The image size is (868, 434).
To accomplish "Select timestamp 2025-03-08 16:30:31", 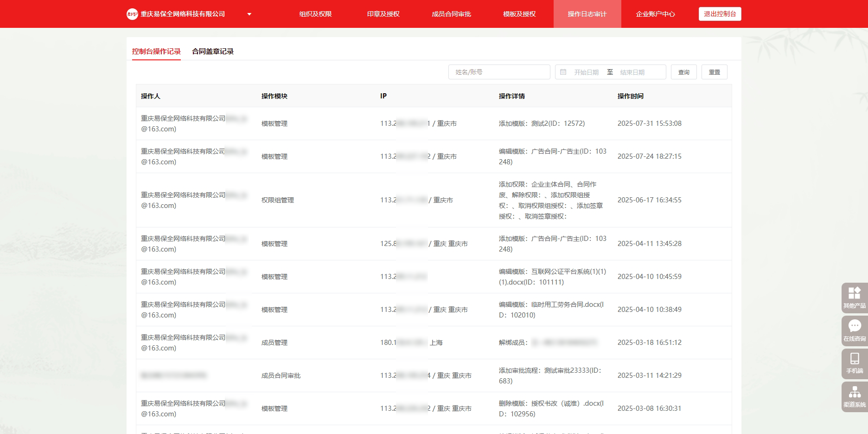I will tap(649, 408).
